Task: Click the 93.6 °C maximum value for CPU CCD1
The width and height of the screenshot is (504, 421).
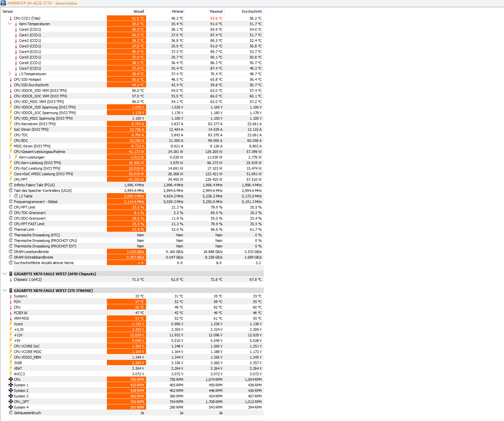Action: pyautogui.click(x=216, y=18)
